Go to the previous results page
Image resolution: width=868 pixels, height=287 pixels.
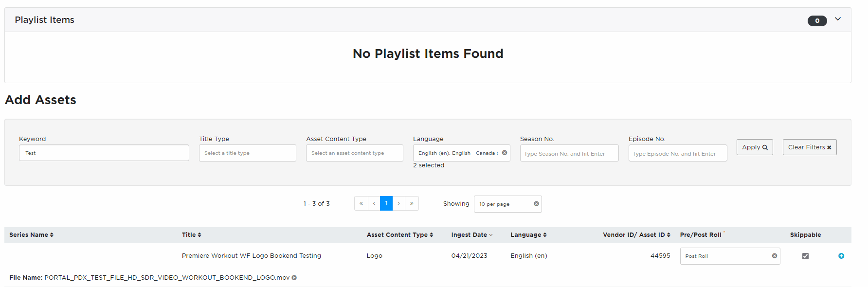click(374, 203)
